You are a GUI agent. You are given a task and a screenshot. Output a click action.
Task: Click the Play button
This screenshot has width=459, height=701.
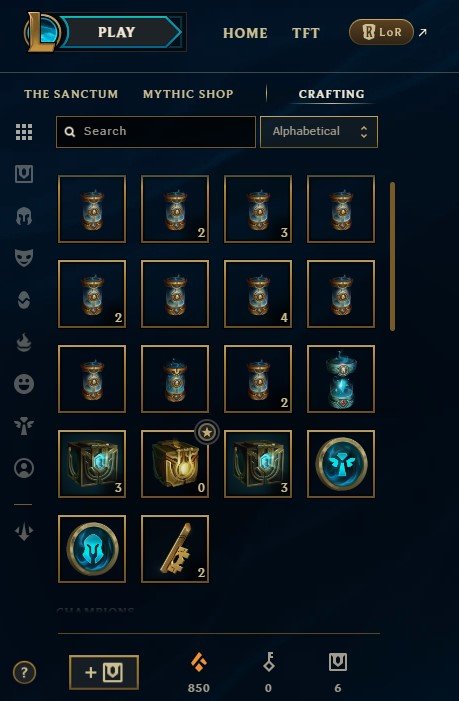(x=117, y=32)
